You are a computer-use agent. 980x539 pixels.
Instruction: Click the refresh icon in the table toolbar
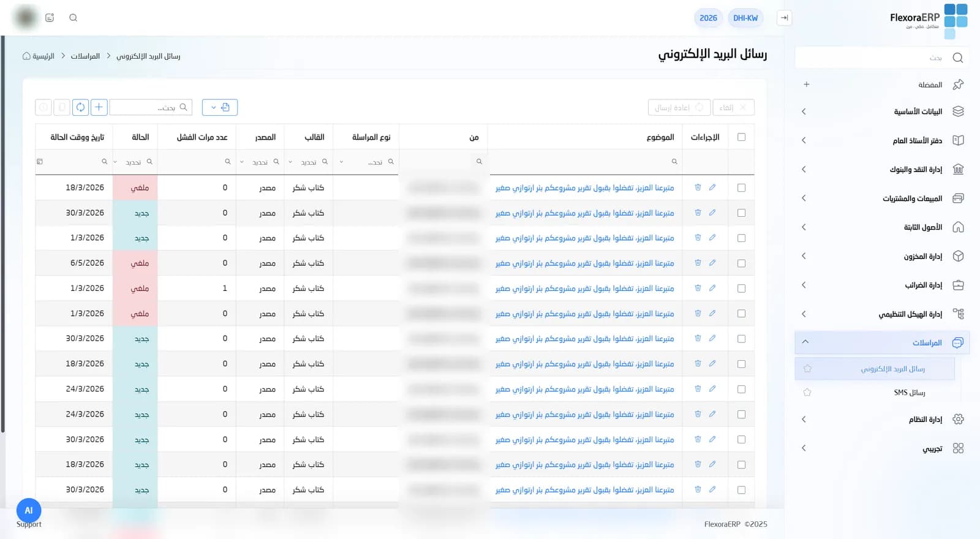(80, 107)
